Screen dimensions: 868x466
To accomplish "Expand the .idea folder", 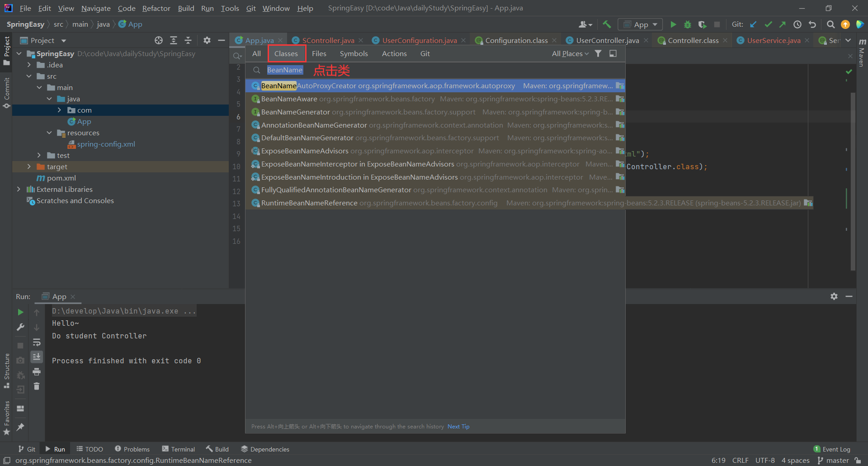I will tap(29, 65).
